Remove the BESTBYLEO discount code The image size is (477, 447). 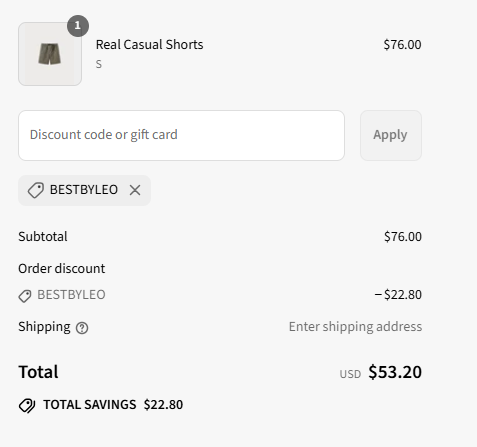tap(135, 190)
